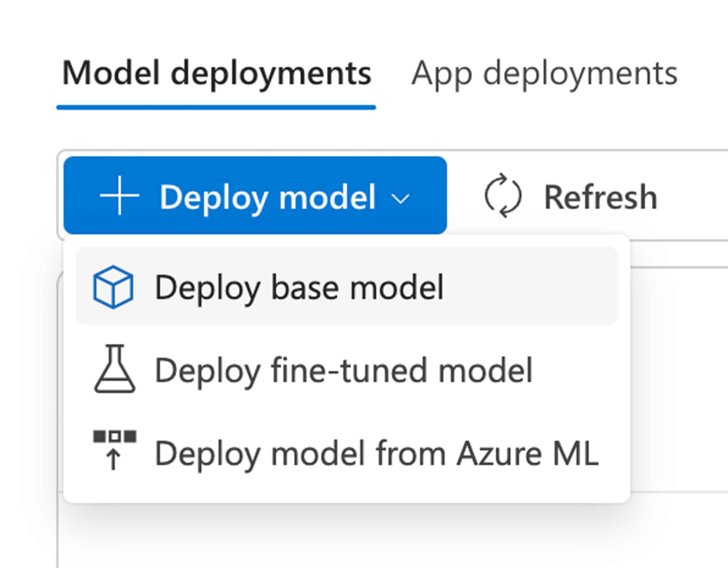Image resolution: width=728 pixels, height=568 pixels.
Task: Click the plus icon on Deploy model
Action: (x=120, y=196)
